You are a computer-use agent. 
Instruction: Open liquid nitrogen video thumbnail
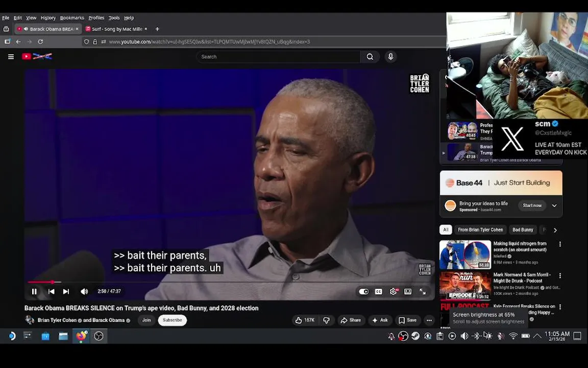point(465,255)
